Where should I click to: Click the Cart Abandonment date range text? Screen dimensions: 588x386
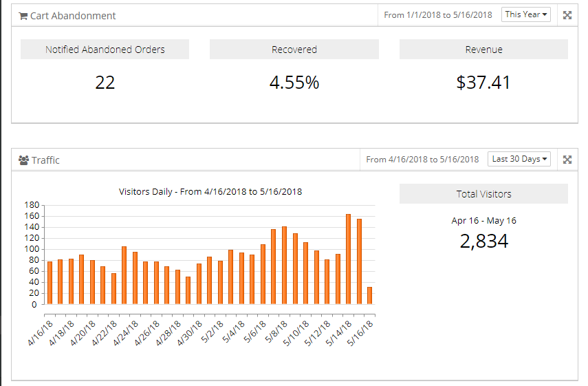[438, 15]
